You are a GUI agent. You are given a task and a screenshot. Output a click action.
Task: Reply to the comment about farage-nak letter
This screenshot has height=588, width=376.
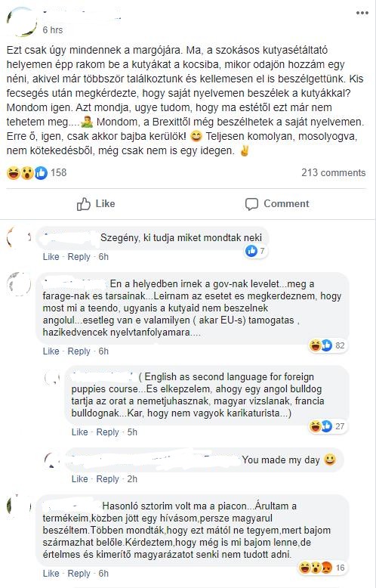coord(79,351)
